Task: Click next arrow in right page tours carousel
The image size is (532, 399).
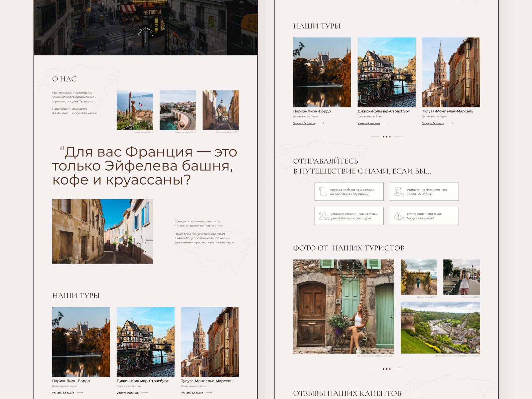Action: 398,137
